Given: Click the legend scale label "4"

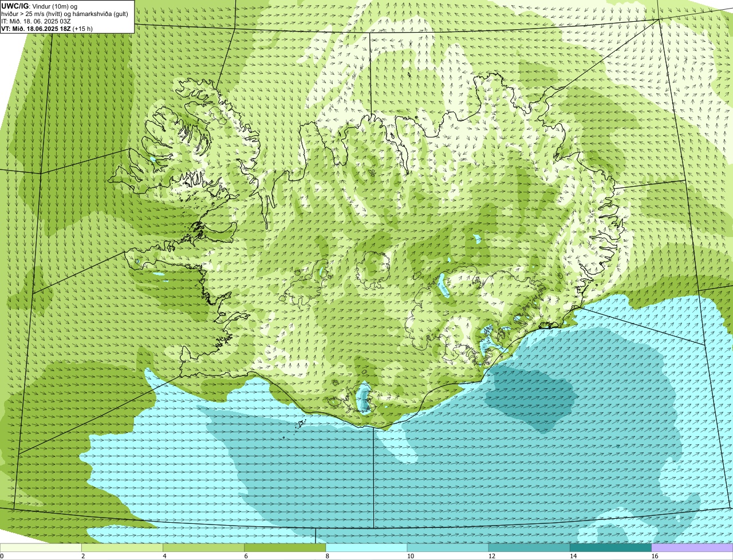Looking at the screenshot, I should [x=164, y=556].
